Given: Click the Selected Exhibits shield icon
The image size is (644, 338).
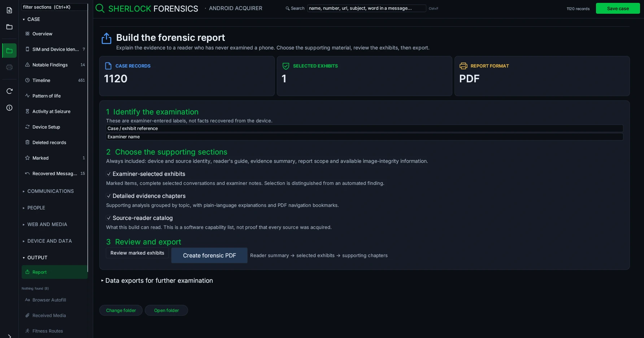Looking at the screenshot, I should [286, 66].
